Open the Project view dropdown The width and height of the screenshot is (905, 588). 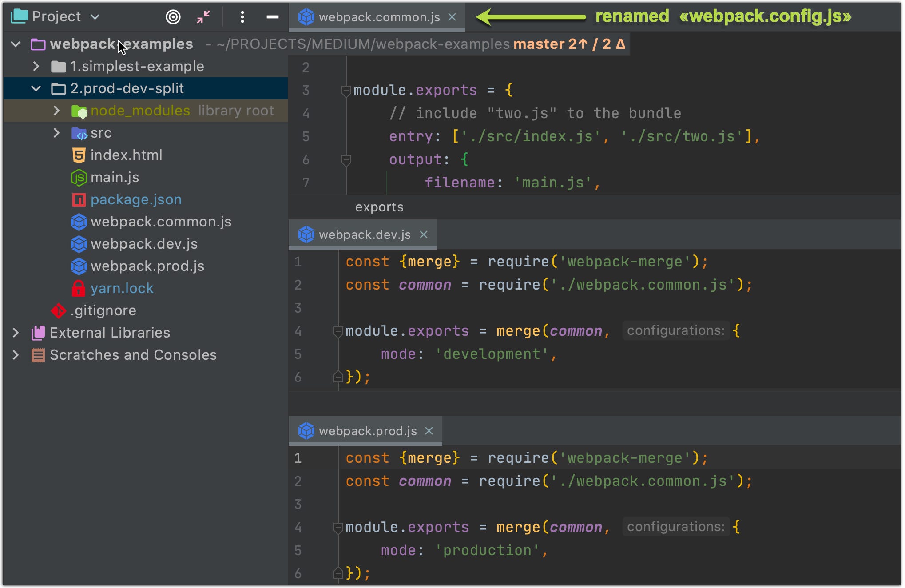95,17
